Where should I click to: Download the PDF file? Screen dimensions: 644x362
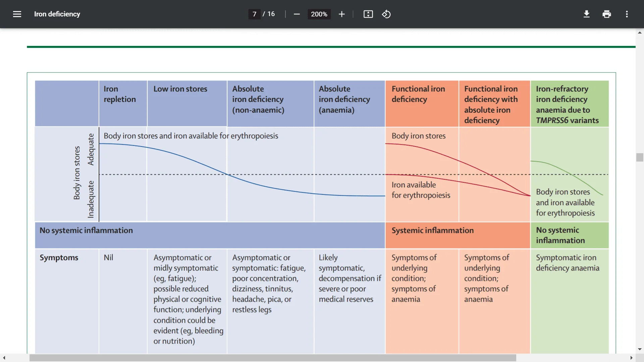586,14
